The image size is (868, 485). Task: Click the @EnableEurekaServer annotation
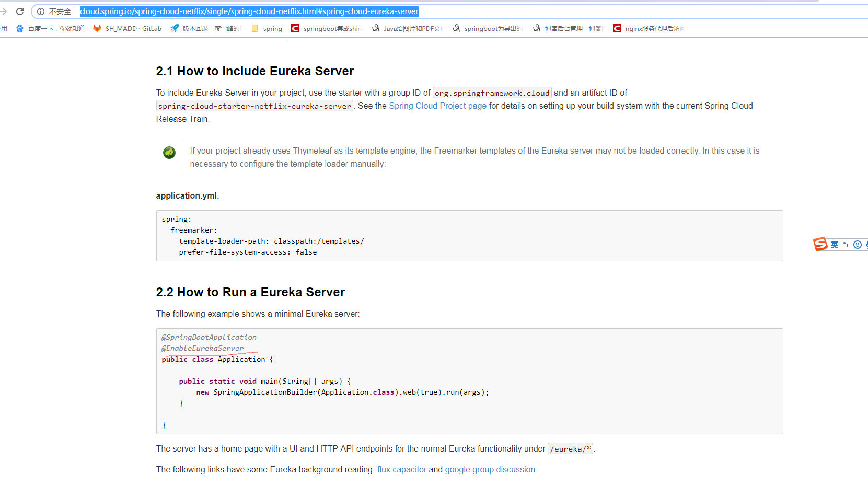203,348
